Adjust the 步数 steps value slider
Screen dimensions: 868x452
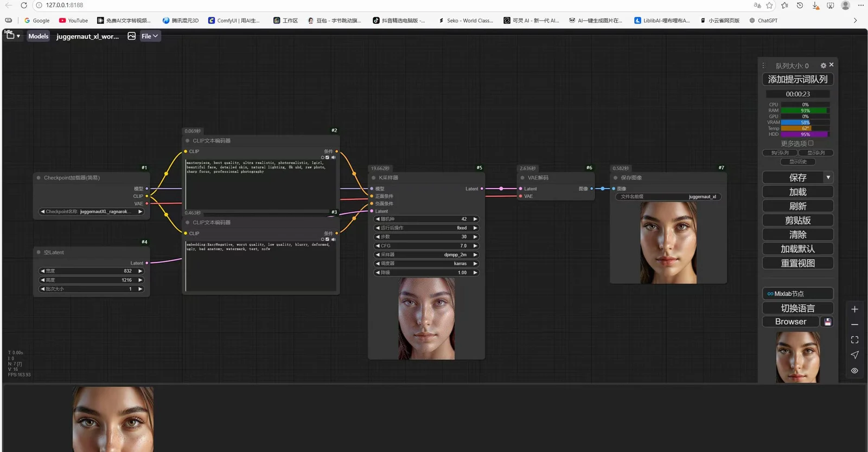click(x=426, y=237)
